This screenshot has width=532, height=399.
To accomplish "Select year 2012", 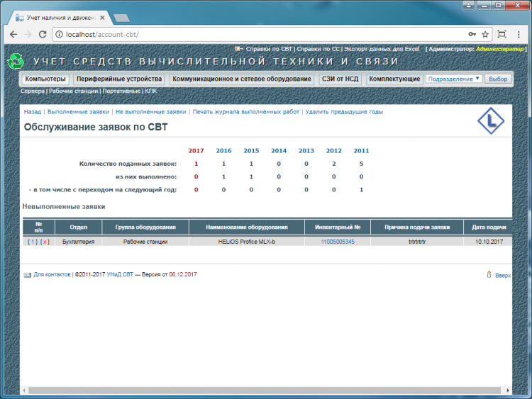I will [334, 151].
